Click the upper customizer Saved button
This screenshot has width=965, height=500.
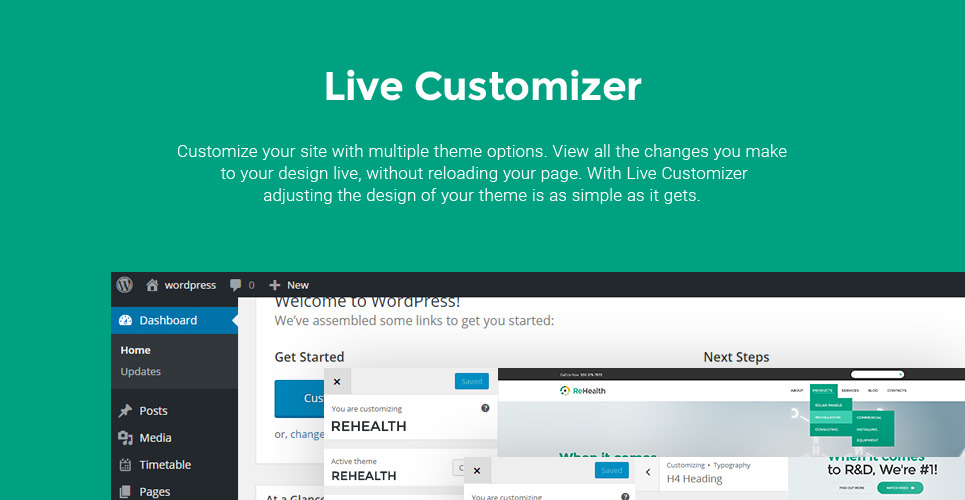[472, 381]
